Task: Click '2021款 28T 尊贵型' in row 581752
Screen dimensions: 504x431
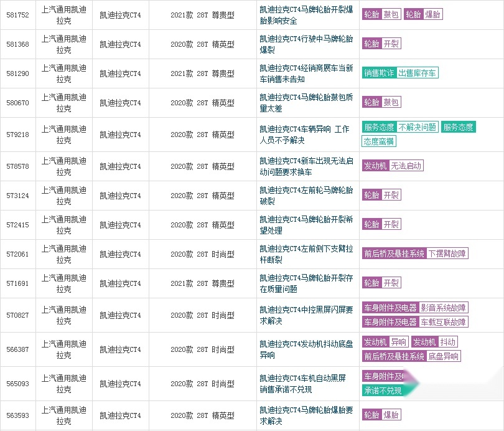Action: tap(202, 15)
